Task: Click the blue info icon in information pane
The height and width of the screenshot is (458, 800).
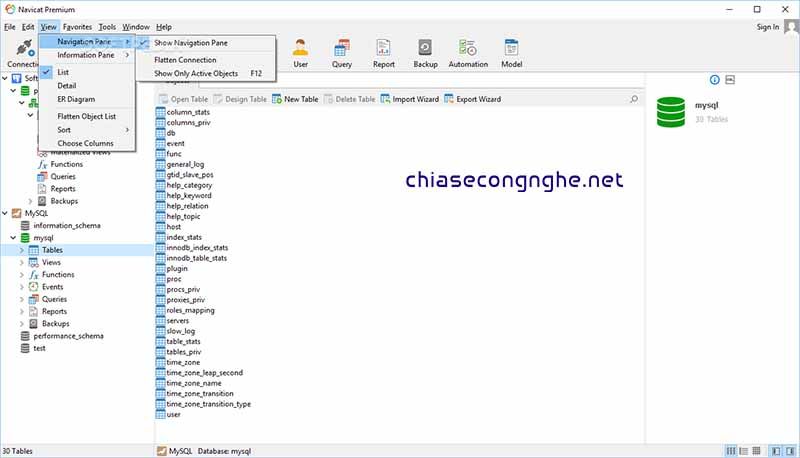Action: click(714, 79)
